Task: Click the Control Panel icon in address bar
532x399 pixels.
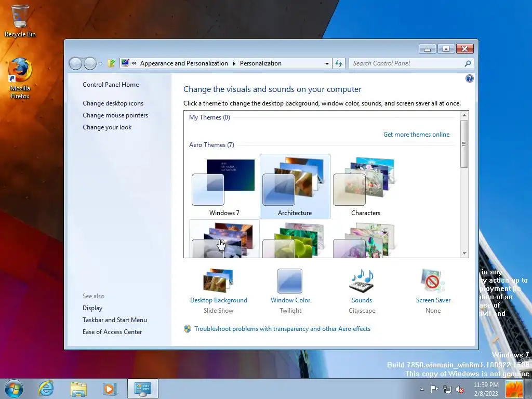Action: point(125,63)
